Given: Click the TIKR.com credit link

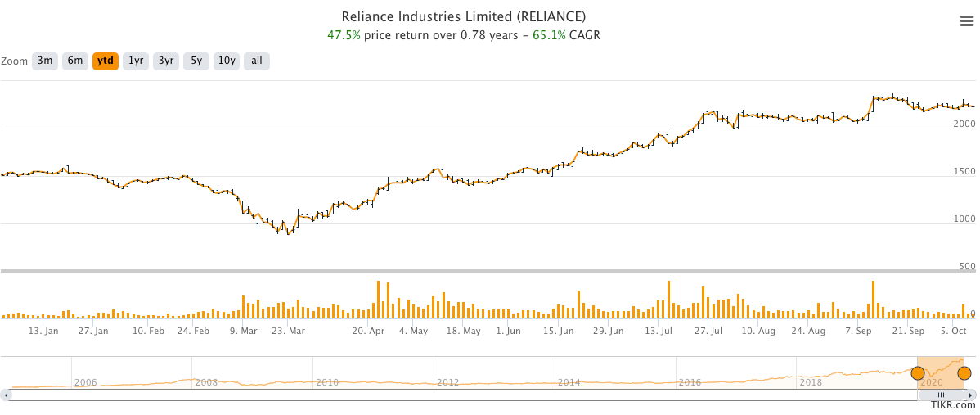Looking at the screenshot, I should (955, 405).
